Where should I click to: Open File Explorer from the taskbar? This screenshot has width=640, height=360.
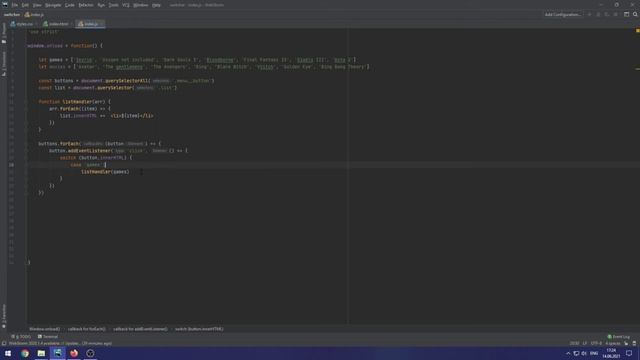click(x=41, y=353)
